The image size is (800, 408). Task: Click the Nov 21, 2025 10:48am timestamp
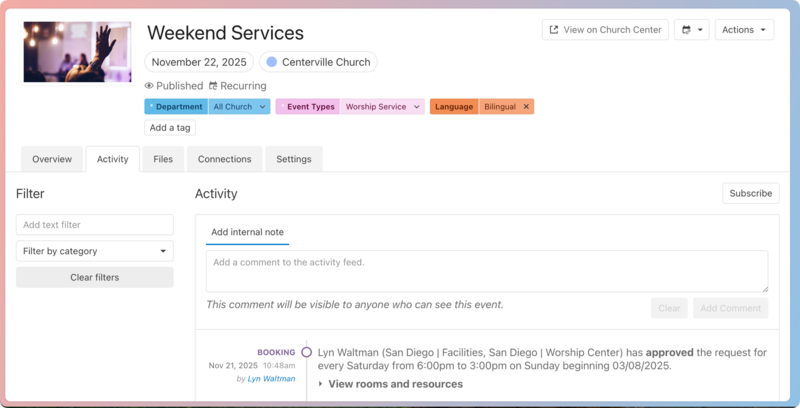tap(252, 366)
